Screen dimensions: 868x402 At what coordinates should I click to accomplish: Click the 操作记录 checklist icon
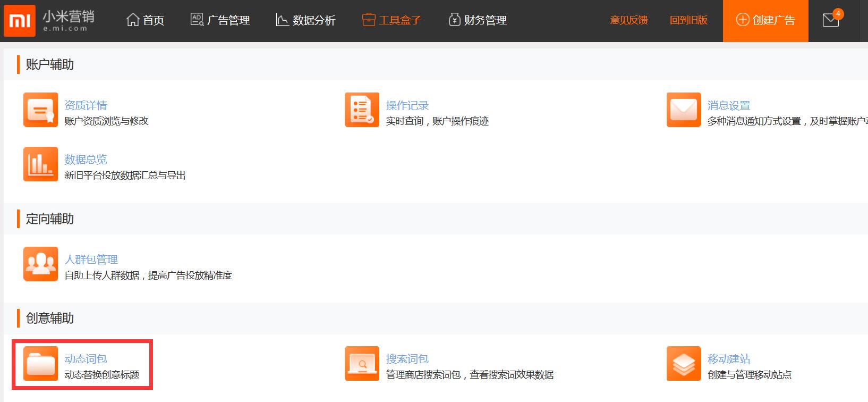click(x=362, y=110)
